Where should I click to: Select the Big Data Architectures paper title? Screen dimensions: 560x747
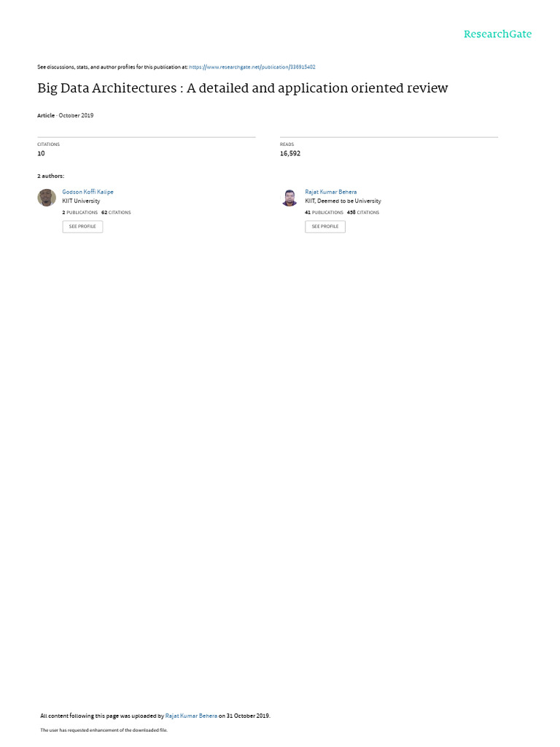(x=242, y=88)
